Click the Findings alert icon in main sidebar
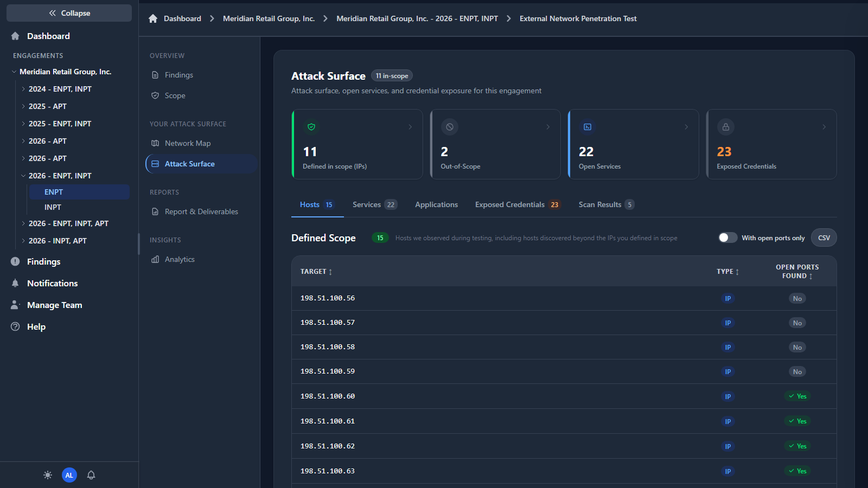868x488 pixels. point(15,261)
